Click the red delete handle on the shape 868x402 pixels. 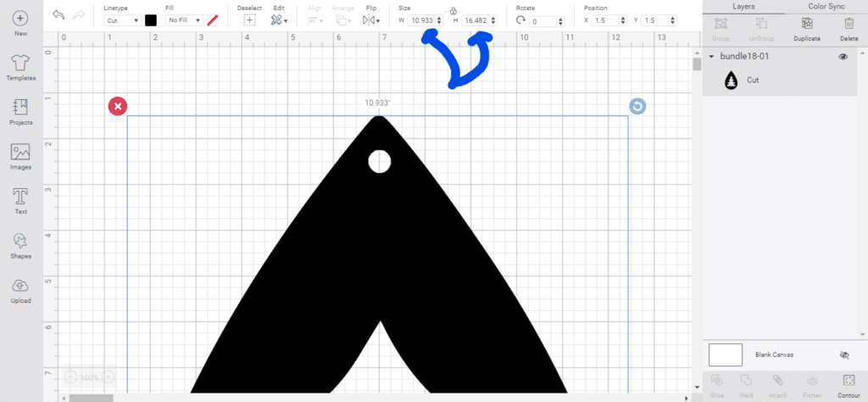(117, 106)
